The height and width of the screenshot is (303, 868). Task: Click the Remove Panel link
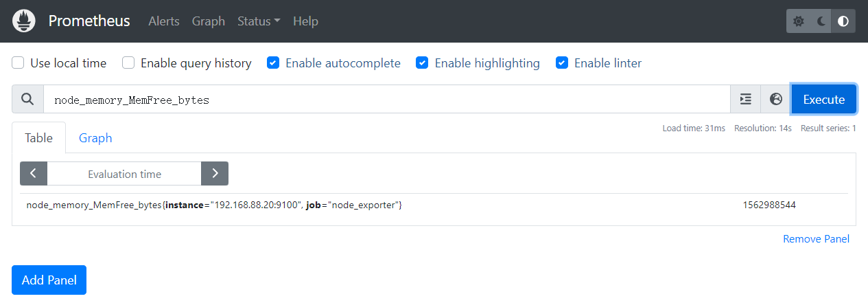coord(816,238)
